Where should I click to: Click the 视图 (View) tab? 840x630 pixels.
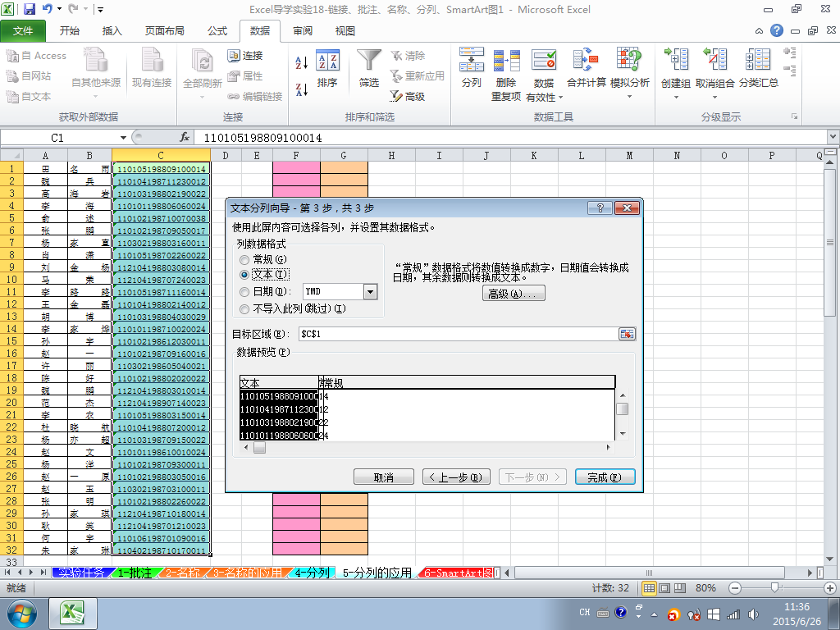[x=345, y=30]
